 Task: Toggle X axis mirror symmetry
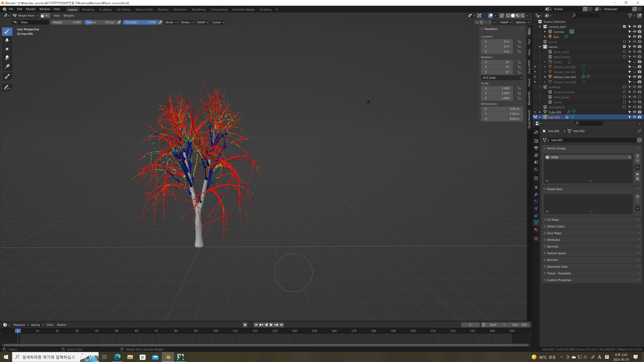481,22
